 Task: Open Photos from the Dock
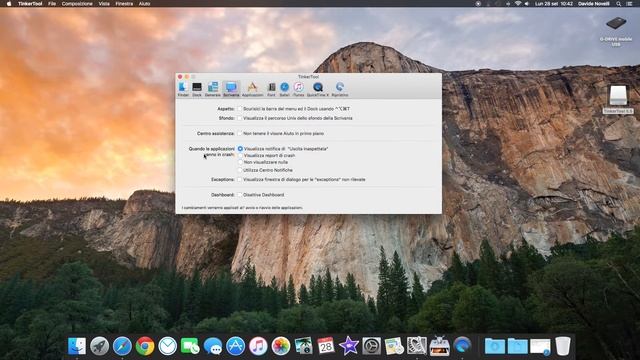tap(281, 346)
